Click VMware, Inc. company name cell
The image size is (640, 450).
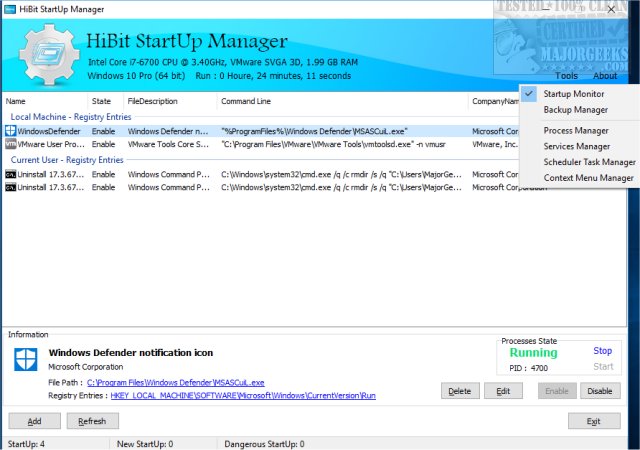(495, 144)
